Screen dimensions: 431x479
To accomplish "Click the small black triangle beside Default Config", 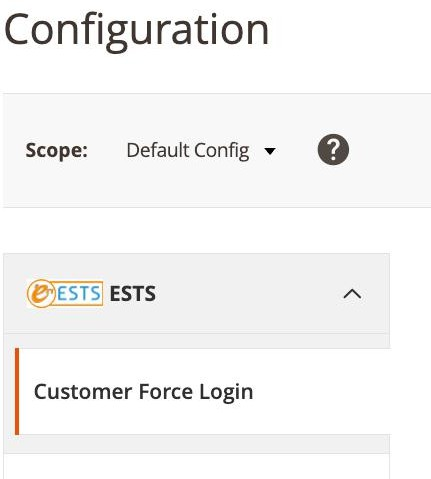I will click(270, 151).
